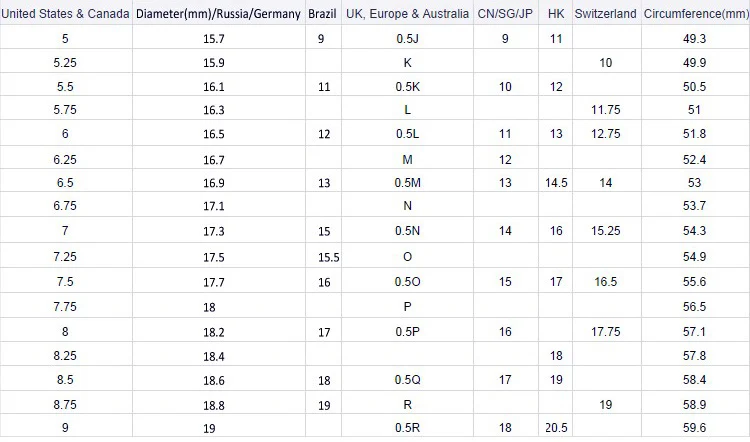Click the Switzerland 17.75 cell
Image resolution: width=750 pixels, height=442 pixels.
[606, 332]
